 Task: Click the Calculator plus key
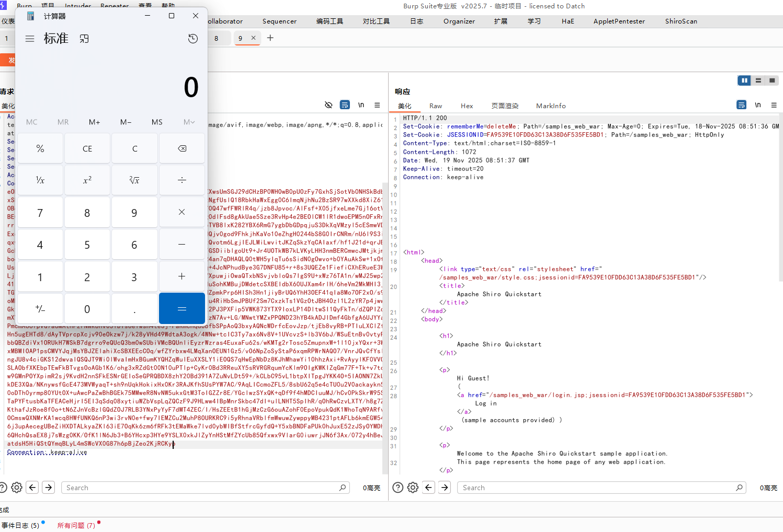point(182,276)
